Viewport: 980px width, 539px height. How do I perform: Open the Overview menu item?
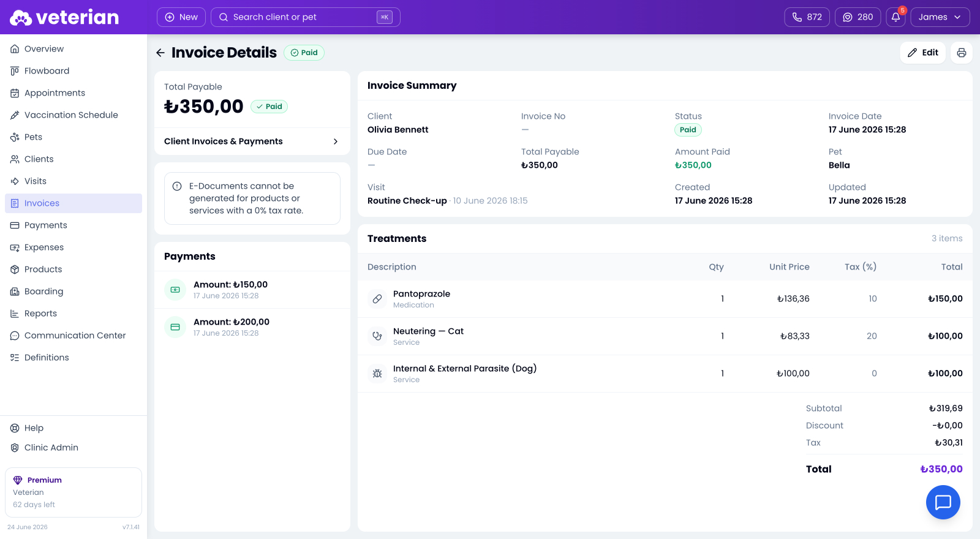click(73, 49)
